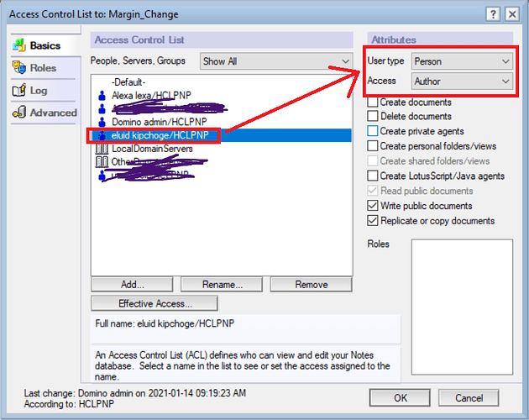
Task: Open the Access level dropdown
Action: [463, 81]
